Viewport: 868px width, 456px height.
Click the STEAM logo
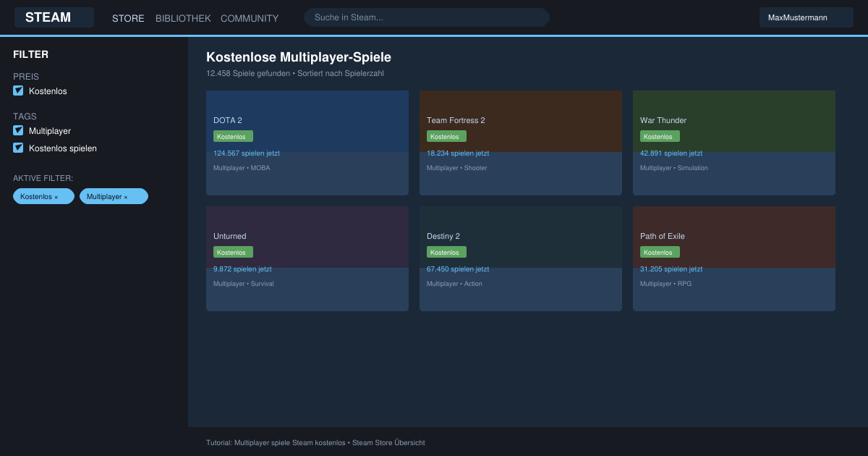(x=54, y=17)
